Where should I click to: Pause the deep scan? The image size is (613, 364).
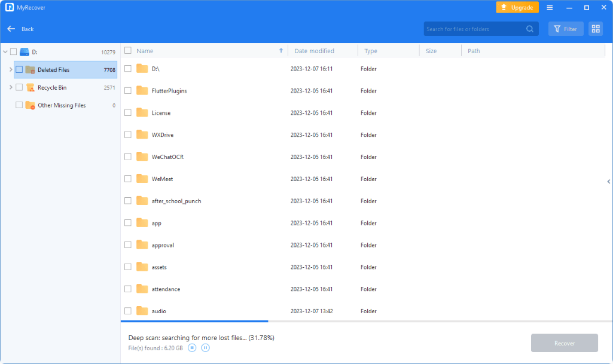point(205,348)
